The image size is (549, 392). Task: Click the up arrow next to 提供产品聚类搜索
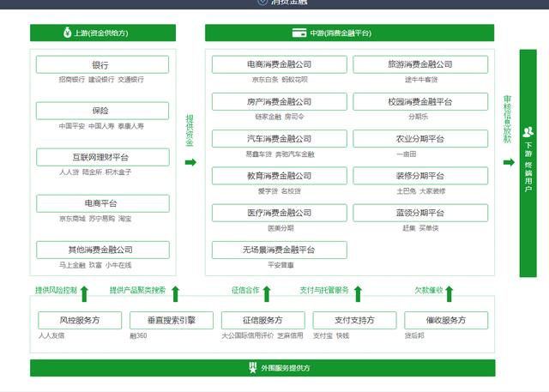coord(176,293)
